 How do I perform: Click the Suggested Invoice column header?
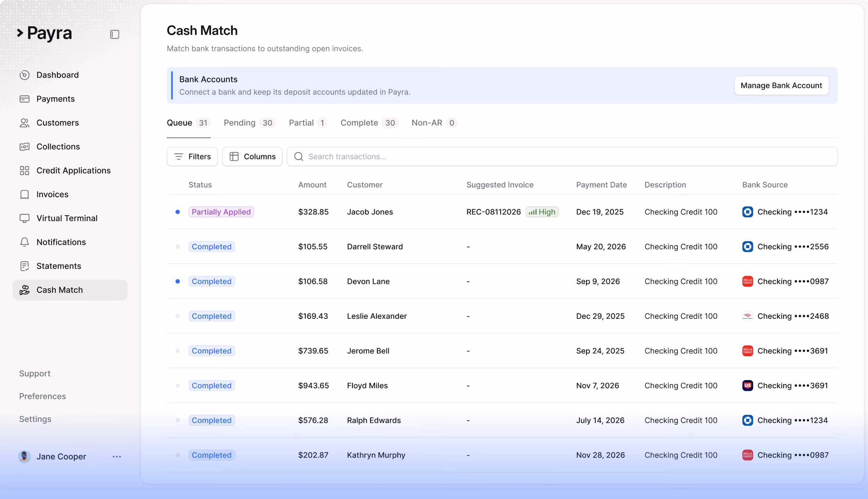(x=500, y=185)
